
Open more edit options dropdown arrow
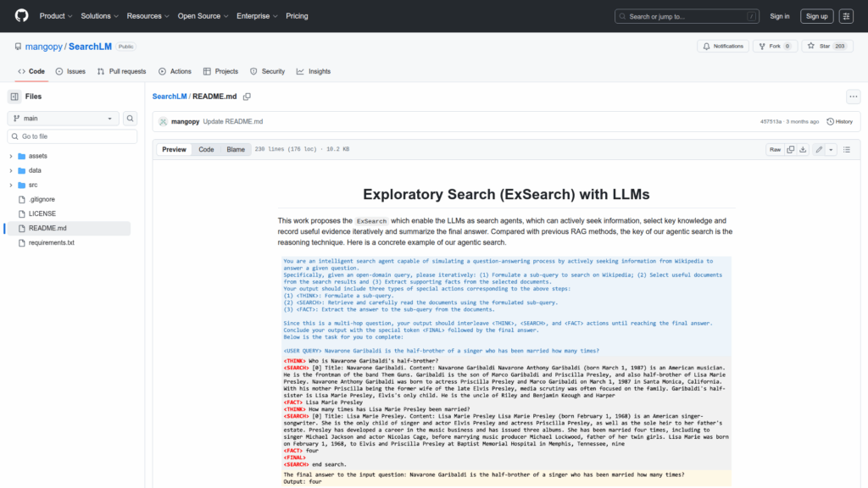point(831,150)
